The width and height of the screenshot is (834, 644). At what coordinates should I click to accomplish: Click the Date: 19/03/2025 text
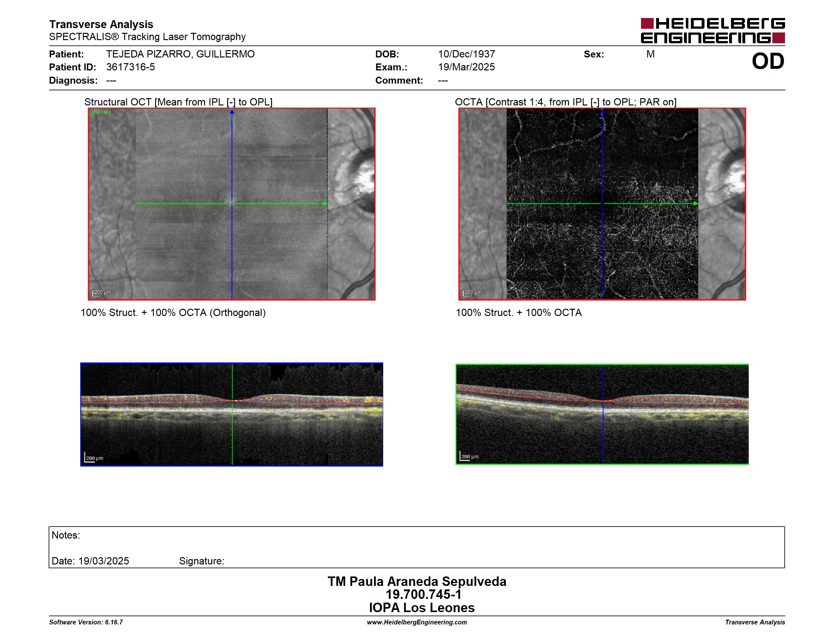[90, 561]
